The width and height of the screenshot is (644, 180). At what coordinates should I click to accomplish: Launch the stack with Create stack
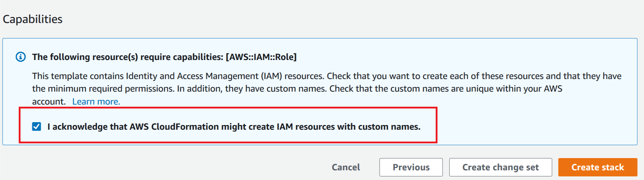[x=598, y=167]
